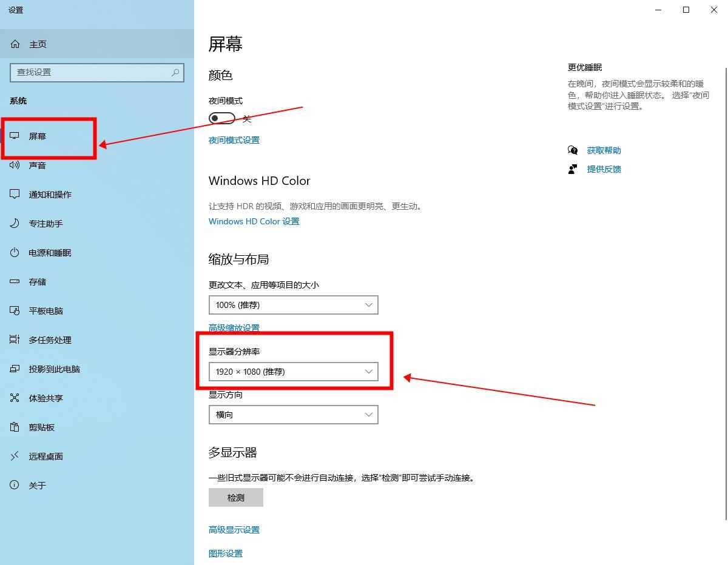Screen dimensions: 728x565
Task: Expand the 显示方向 dropdown
Action: (x=293, y=414)
